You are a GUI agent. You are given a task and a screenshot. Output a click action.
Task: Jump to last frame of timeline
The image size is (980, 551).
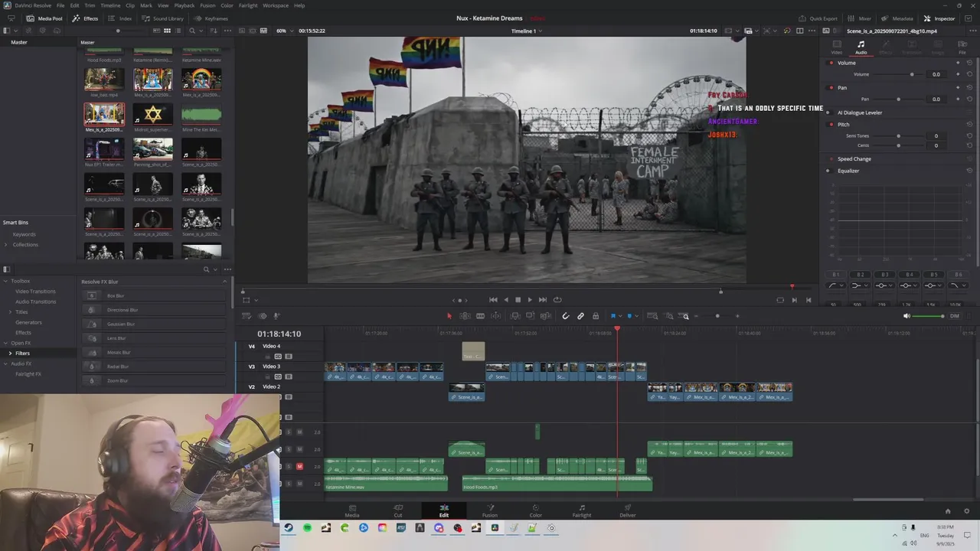(542, 300)
